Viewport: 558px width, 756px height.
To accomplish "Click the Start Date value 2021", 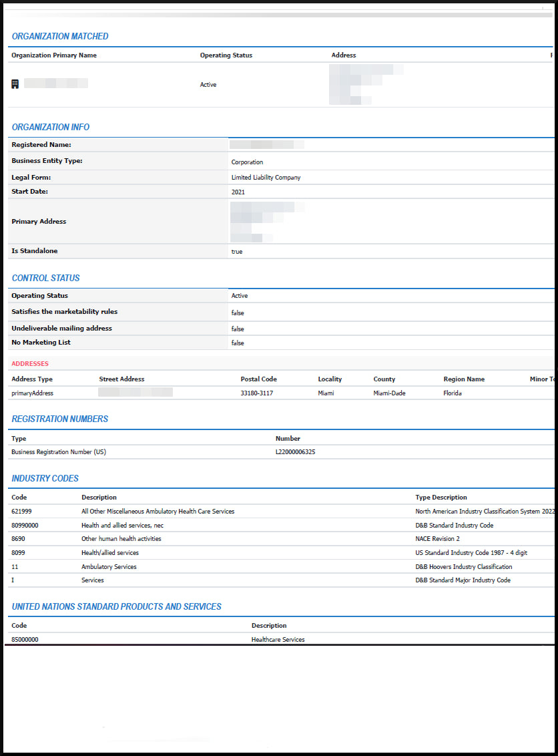I will click(x=235, y=191).
